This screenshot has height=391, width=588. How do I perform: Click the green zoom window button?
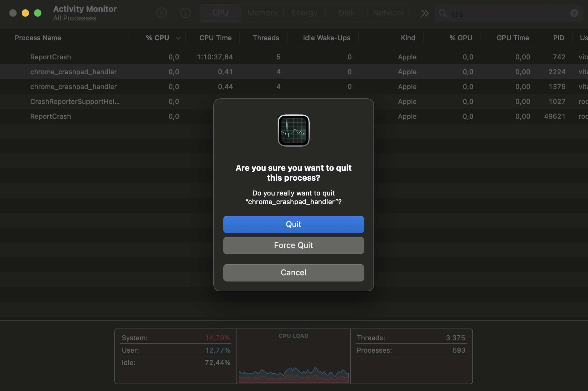click(38, 13)
